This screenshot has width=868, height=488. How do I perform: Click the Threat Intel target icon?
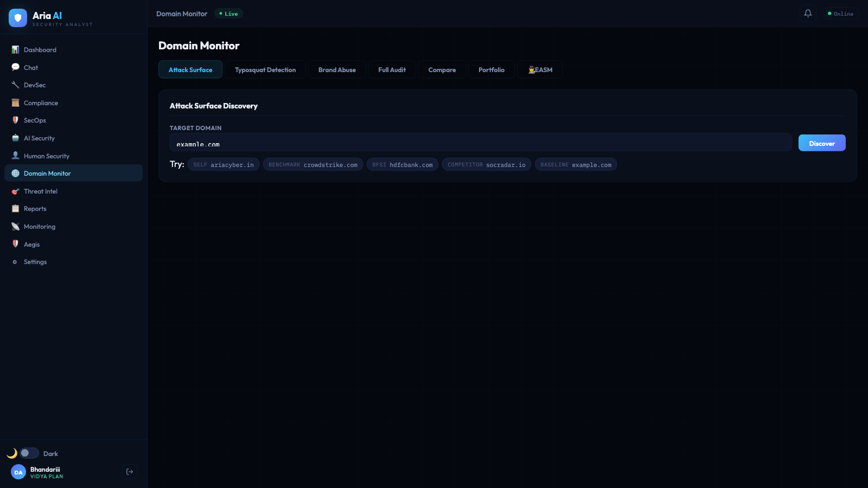(x=15, y=191)
